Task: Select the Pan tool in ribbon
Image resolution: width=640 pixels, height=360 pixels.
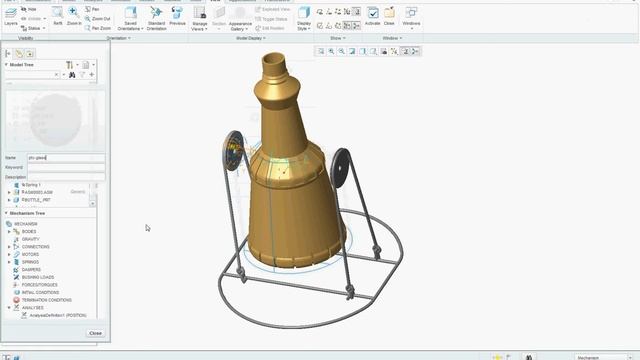Action: coord(92,9)
